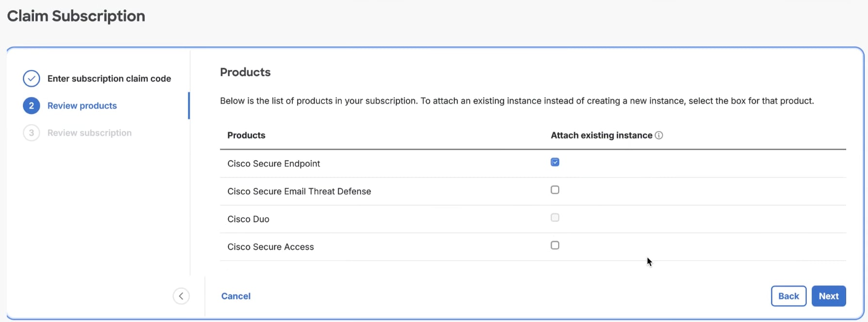
Task: Click the Products section heading
Action: [x=245, y=72]
